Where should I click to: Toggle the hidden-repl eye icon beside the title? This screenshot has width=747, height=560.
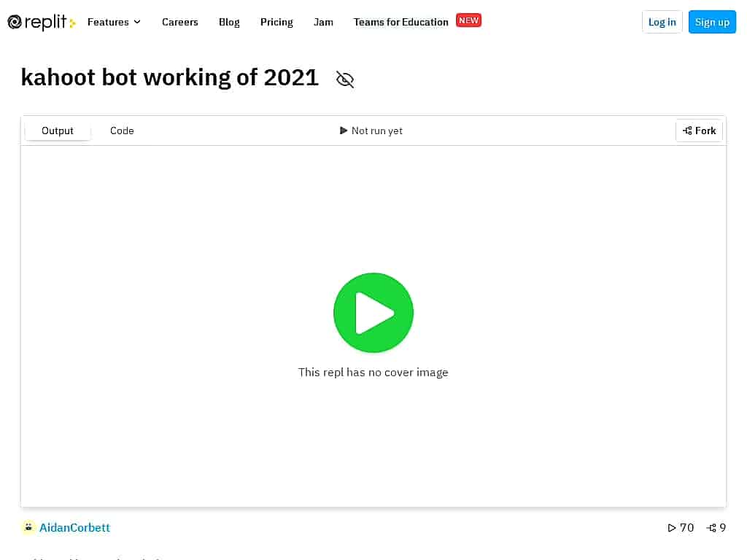344,79
